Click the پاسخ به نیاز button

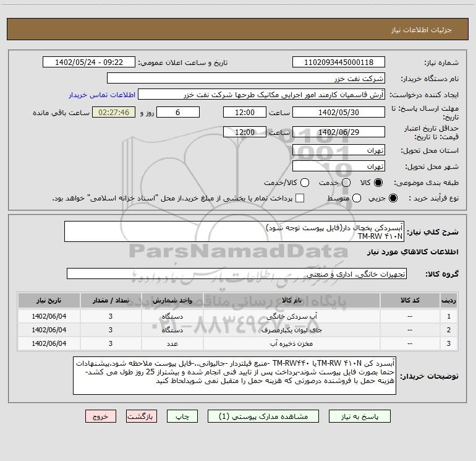pos(360,416)
